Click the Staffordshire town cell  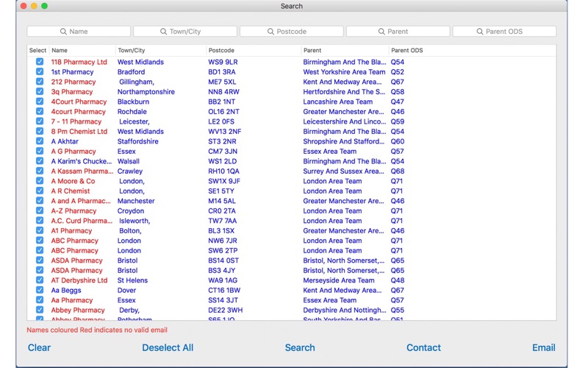click(137, 141)
